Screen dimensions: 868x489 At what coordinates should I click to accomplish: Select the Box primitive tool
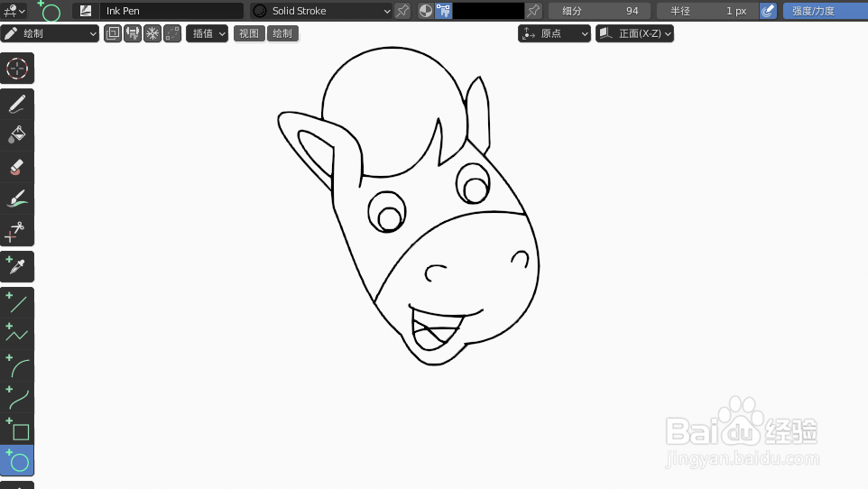[17, 429]
